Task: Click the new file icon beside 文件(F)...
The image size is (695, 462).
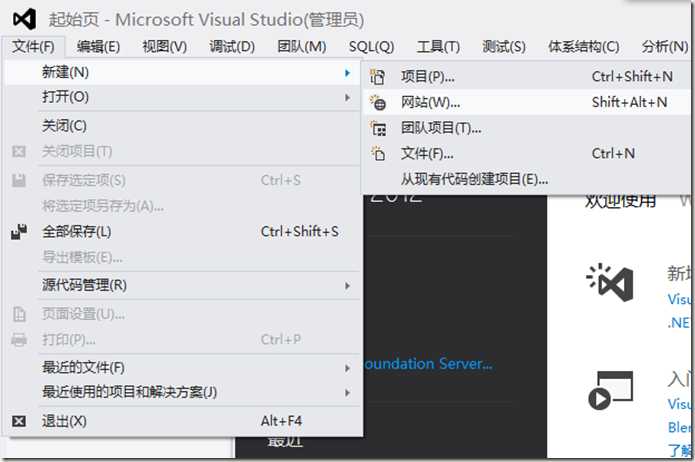Action: 378,153
